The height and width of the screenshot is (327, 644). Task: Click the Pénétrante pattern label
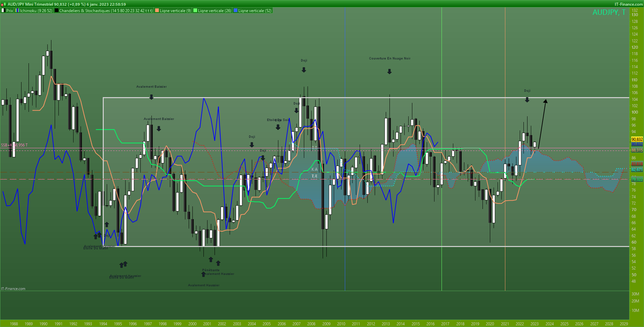coord(211,270)
